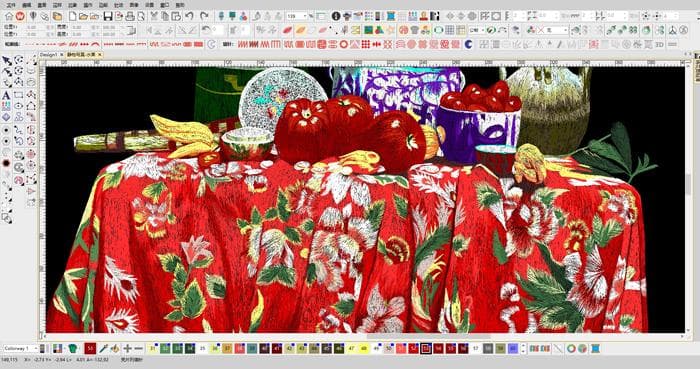Choose white swatch number 57 in the palette
The height and width of the screenshot is (369, 700).
pyautogui.click(x=475, y=348)
